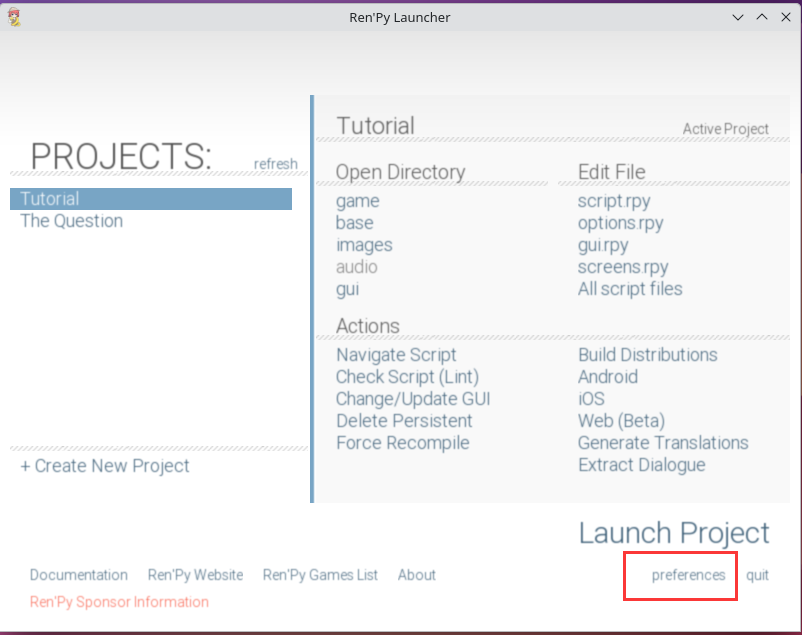Click Delete Persistent

click(404, 421)
